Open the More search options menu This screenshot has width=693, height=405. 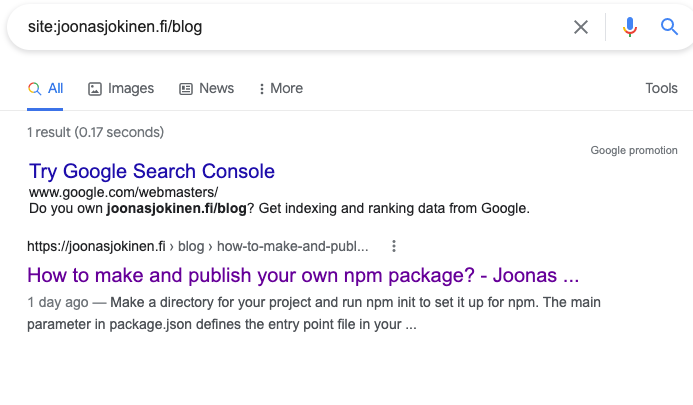[x=281, y=88]
